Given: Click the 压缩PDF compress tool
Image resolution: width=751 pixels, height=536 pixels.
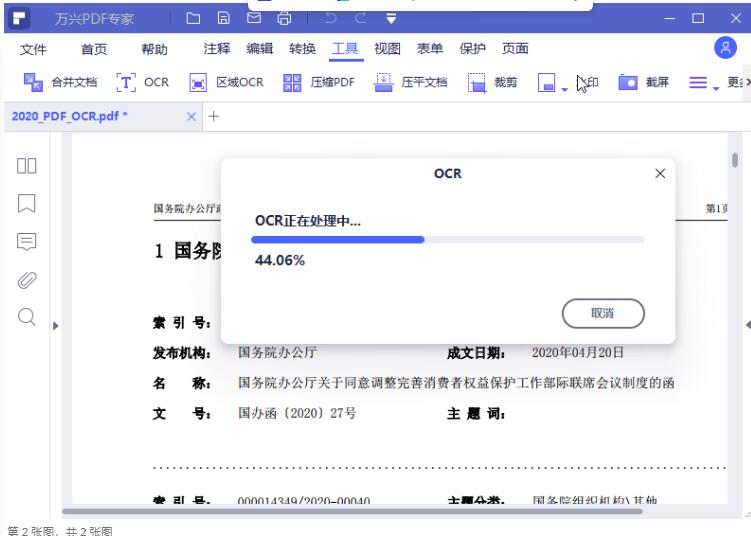Looking at the screenshot, I should click(319, 82).
